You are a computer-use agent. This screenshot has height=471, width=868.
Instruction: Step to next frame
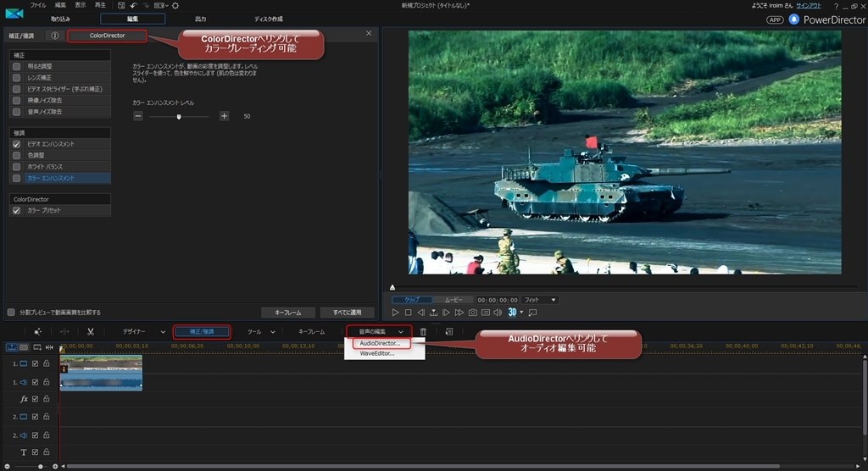[x=446, y=312]
